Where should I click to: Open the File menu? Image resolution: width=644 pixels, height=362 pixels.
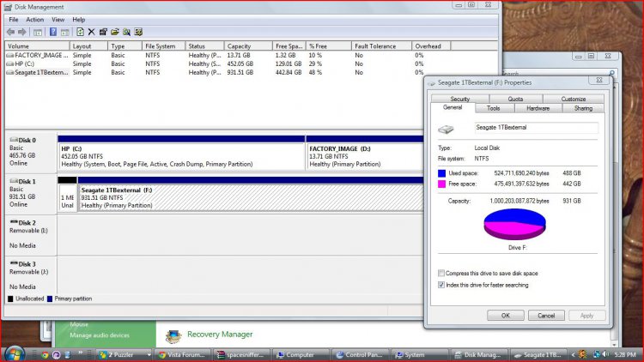pos(14,20)
